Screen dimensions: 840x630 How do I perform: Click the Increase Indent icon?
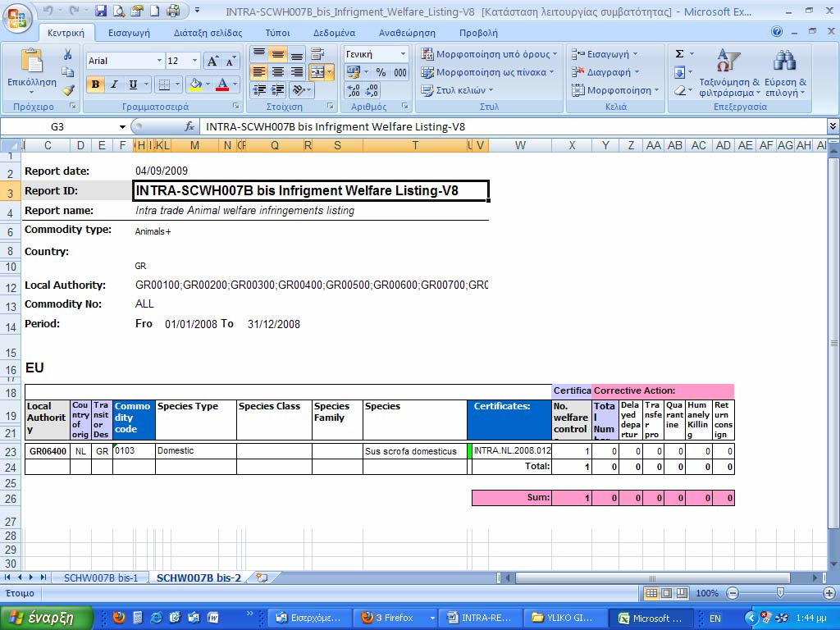pos(277,90)
